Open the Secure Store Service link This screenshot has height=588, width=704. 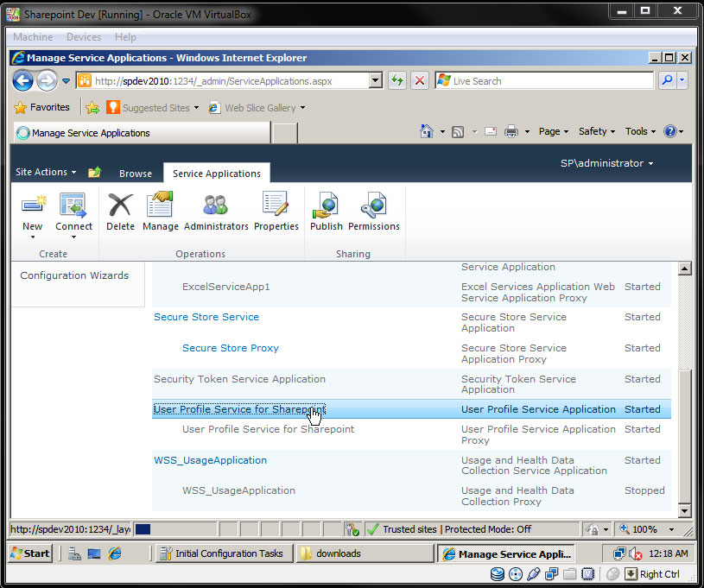(x=206, y=317)
